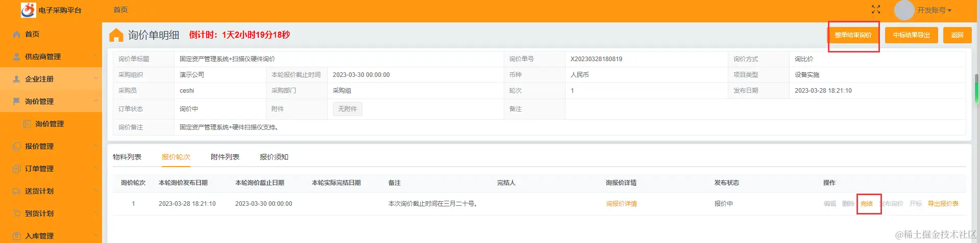Switch to the 物料列表 tab
Viewport: 980px width, 243px height.
(x=127, y=157)
